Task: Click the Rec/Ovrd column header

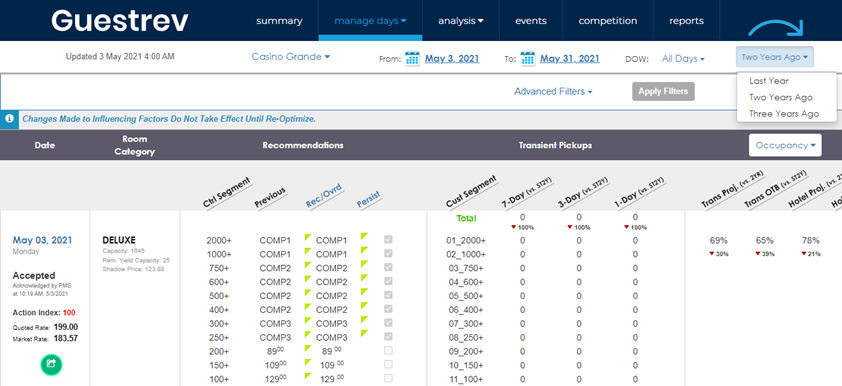Action: 324,195
